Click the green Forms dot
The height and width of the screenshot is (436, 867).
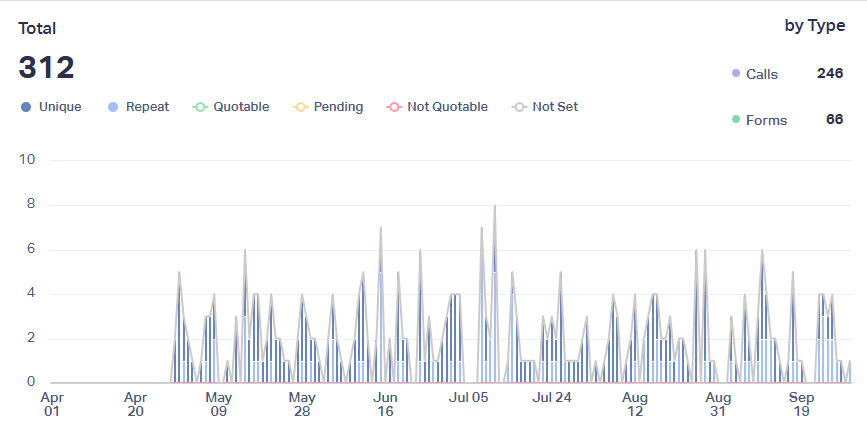(736, 120)
